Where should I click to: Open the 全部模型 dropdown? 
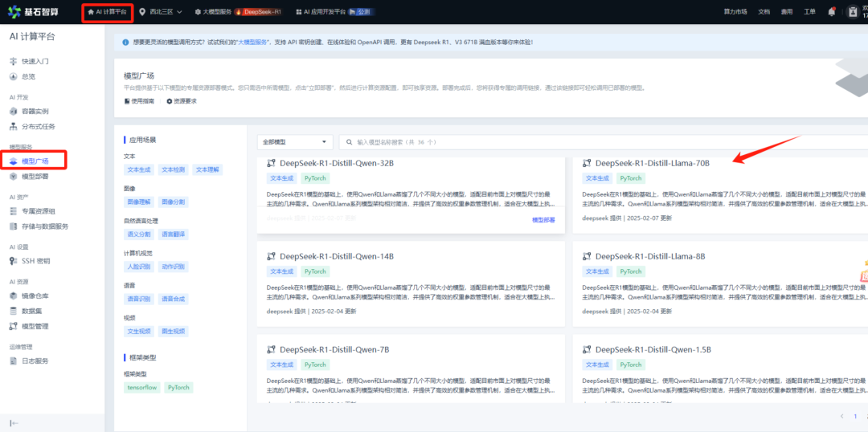pos(295,142)
